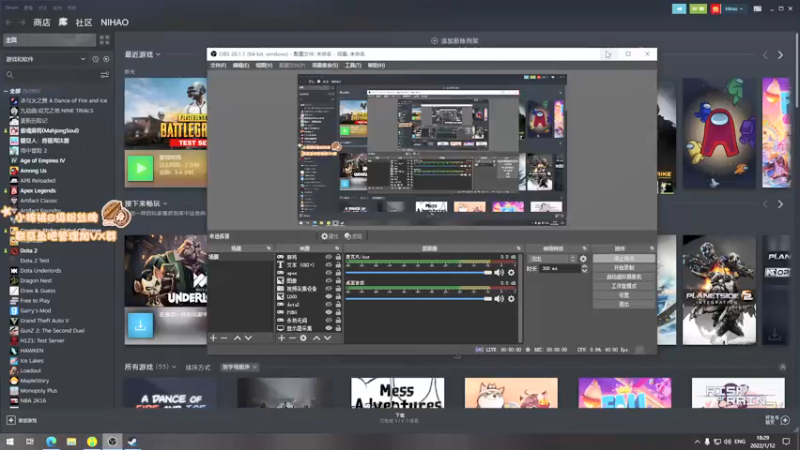Open sort order dropdown beside 排序方式
This screenshot has width=800, height=450.
click(x=239, y=367)
